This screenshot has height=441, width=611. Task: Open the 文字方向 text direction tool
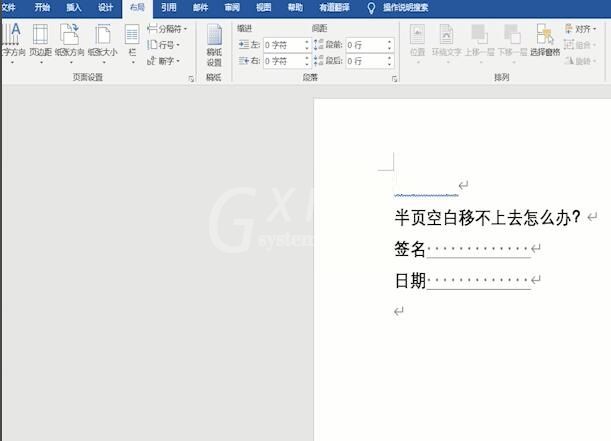click(13, 43)
